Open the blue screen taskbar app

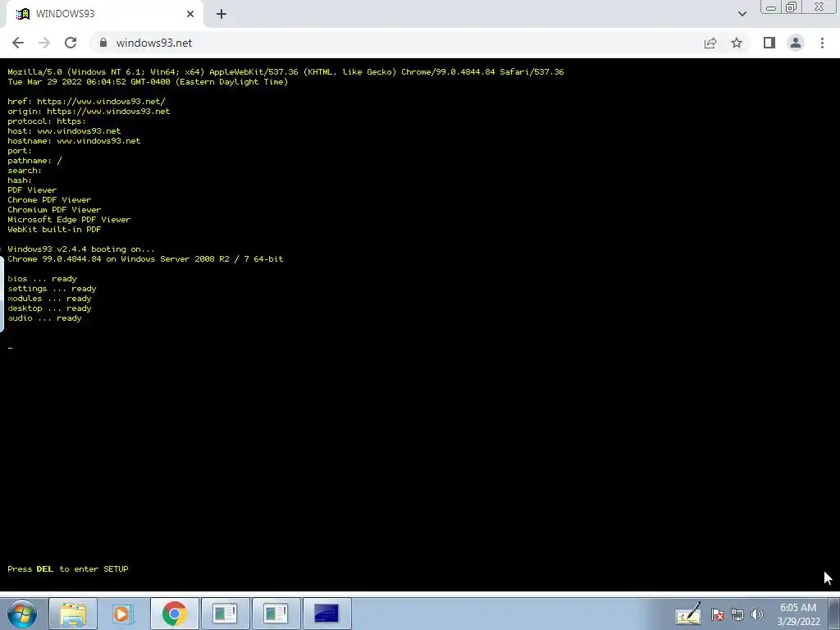click(x=326, y=614)
